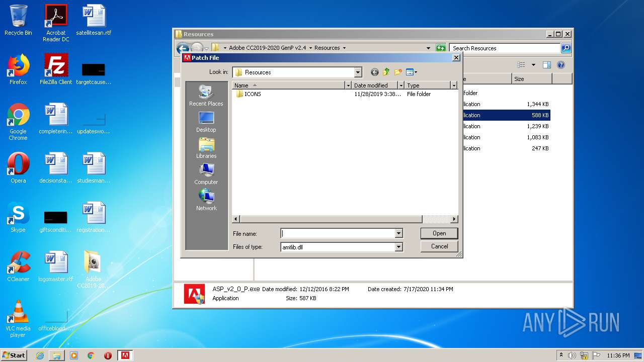Viewport: 644px width, 362px height.
Task: Click the Explorer search magnifier icon
Action: point(566,48)
